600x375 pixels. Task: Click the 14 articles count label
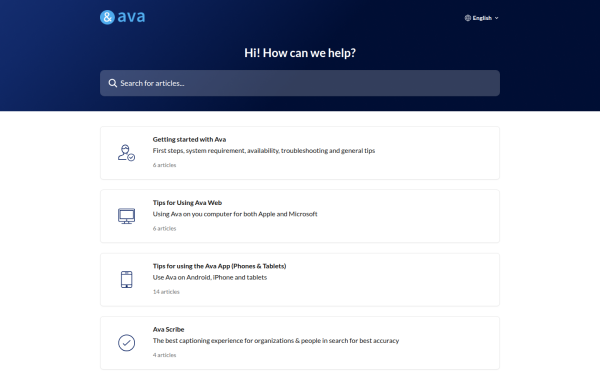tap(166, 292)
